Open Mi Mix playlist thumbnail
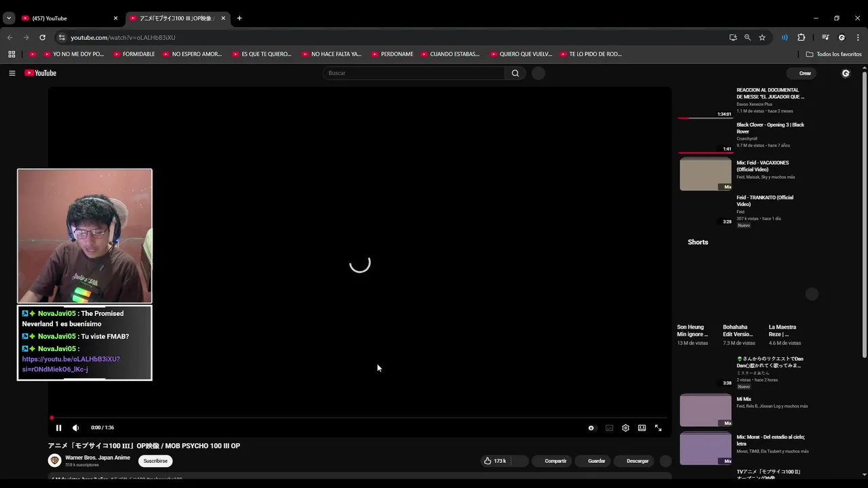 pos(706,410)
